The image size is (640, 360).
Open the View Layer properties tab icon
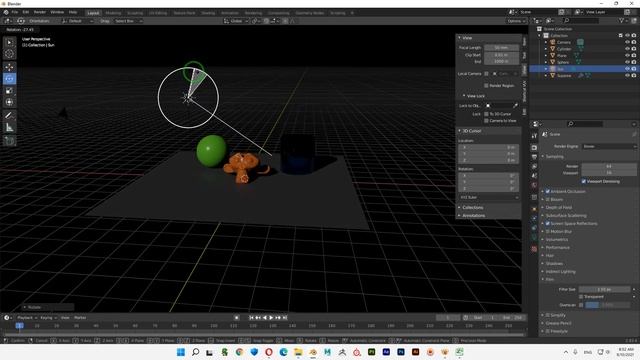[x=534, y=167]
